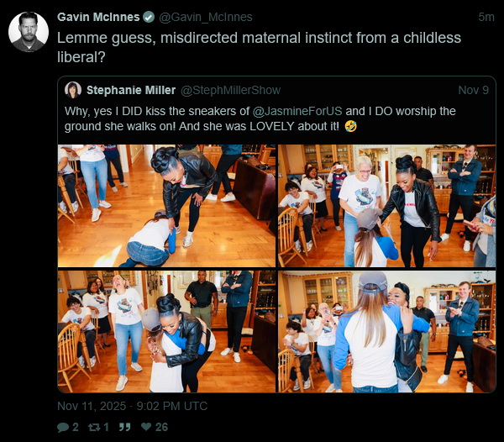The image size is (504, 442).
Task: Open Stephanie Miller's small avatar
Action: [73, 90]
